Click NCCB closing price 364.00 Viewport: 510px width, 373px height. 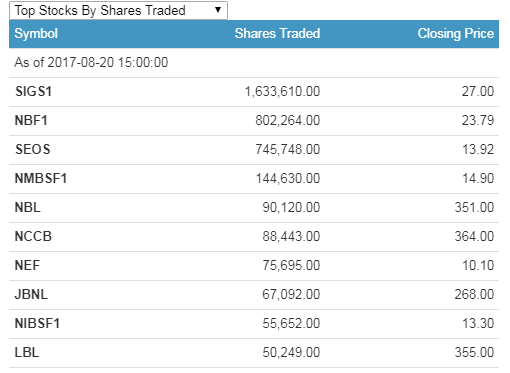(x=474, y=236)
